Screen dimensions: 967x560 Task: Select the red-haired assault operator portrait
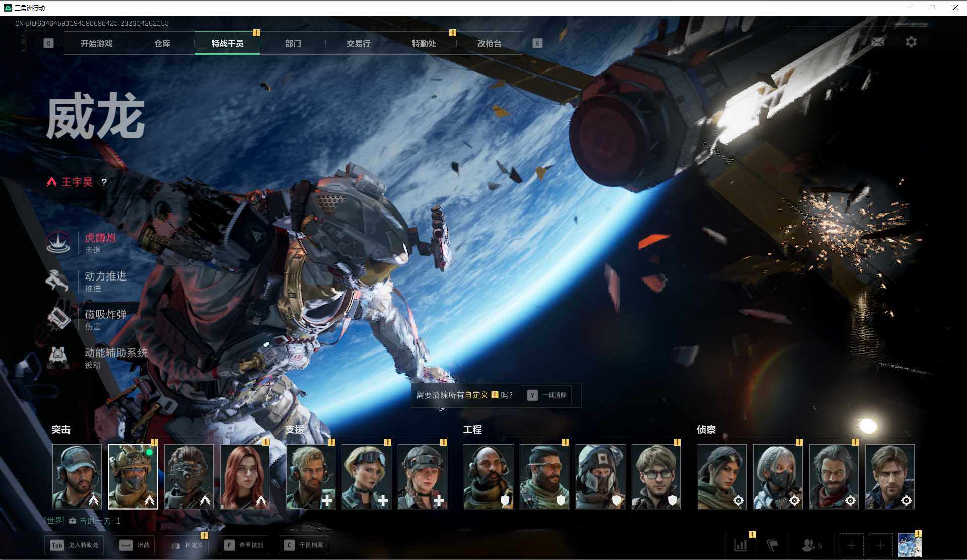point(245,476)
